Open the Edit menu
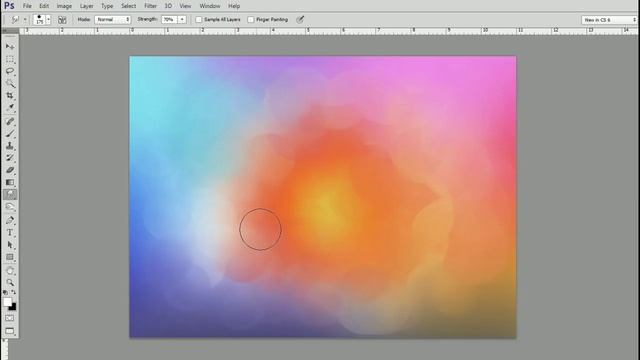The height and width of the screenshot is (360, 640). coord(44,6)
